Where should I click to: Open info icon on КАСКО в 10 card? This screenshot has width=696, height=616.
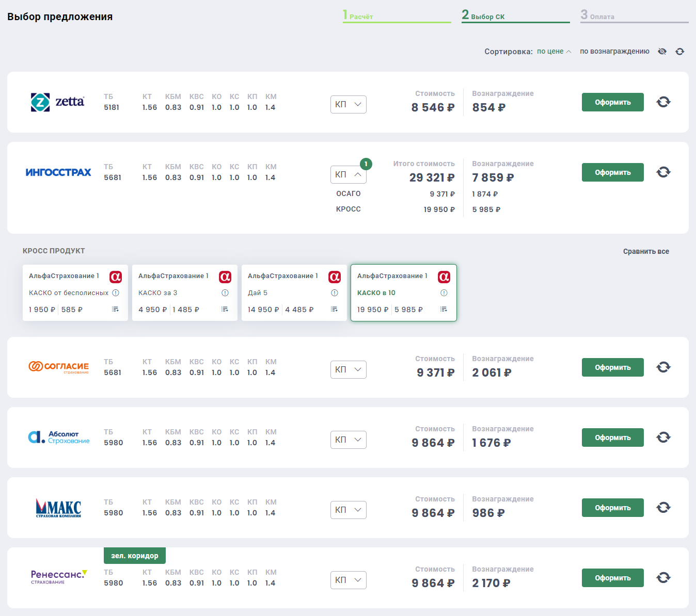click(444, 293)
